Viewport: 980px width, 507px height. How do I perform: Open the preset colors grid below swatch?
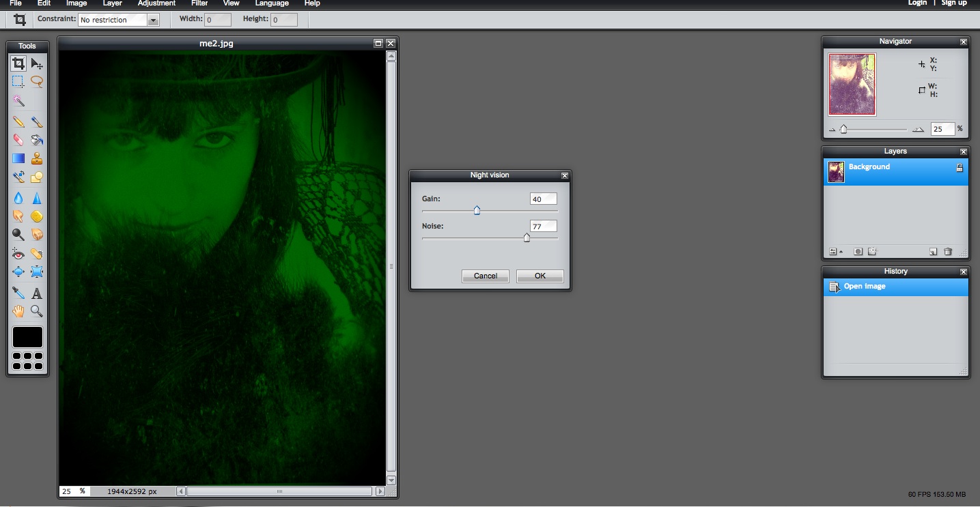[27, 361]
